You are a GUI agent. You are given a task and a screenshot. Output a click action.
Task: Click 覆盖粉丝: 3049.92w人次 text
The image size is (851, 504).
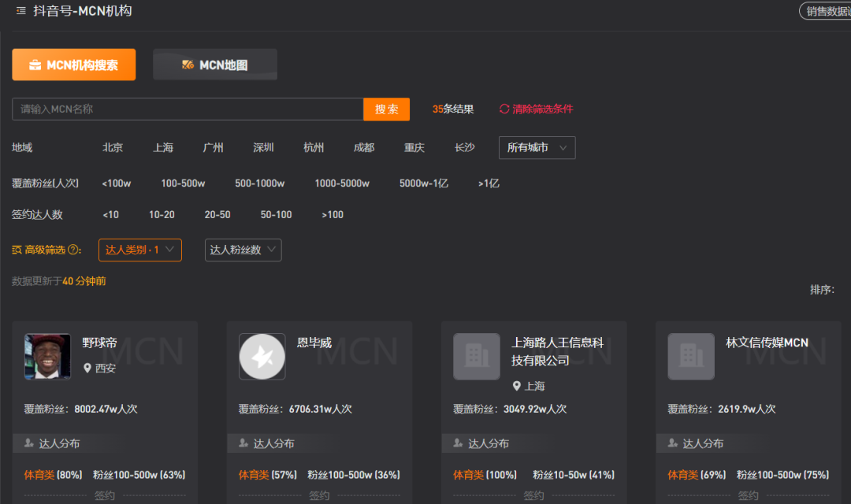[x=510, y=409]
